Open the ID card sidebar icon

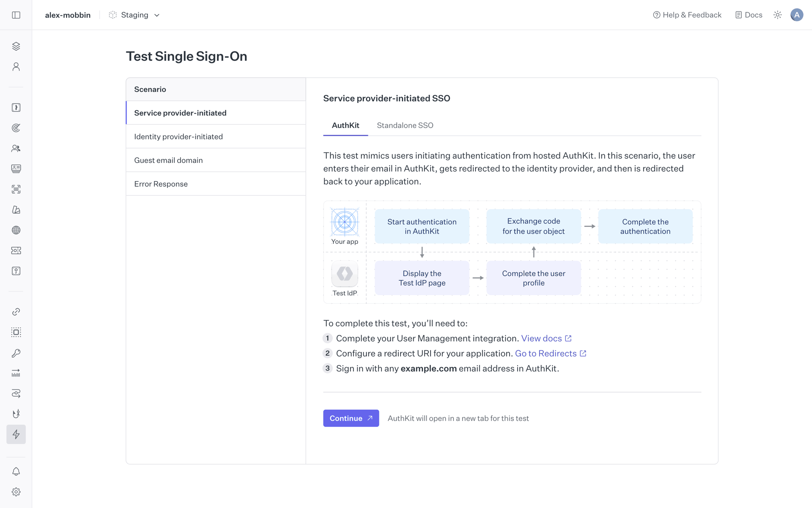click(x=16, y=168)
